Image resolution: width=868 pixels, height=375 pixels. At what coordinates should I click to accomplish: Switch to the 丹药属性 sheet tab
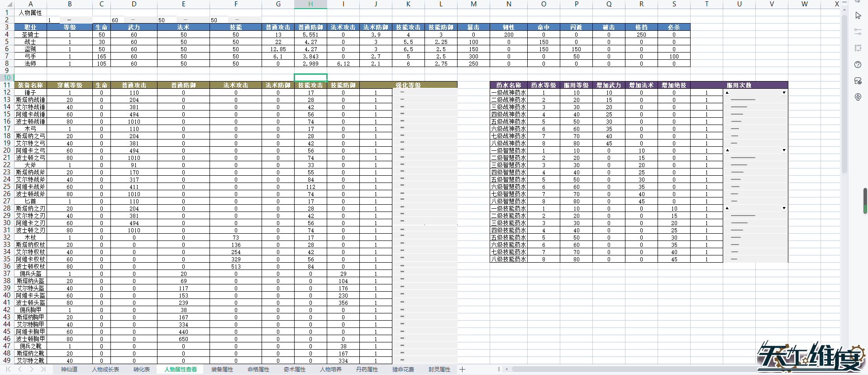(x=367, y=370)
